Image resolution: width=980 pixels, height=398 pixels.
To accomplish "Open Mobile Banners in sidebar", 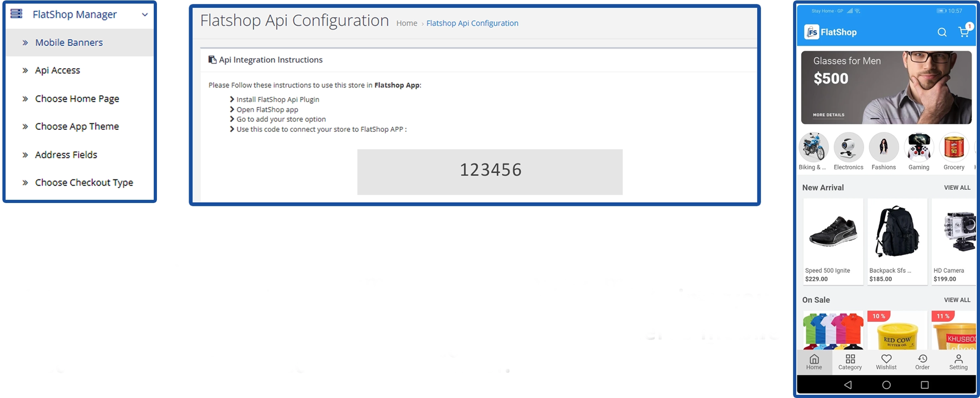I will (69, 42).
